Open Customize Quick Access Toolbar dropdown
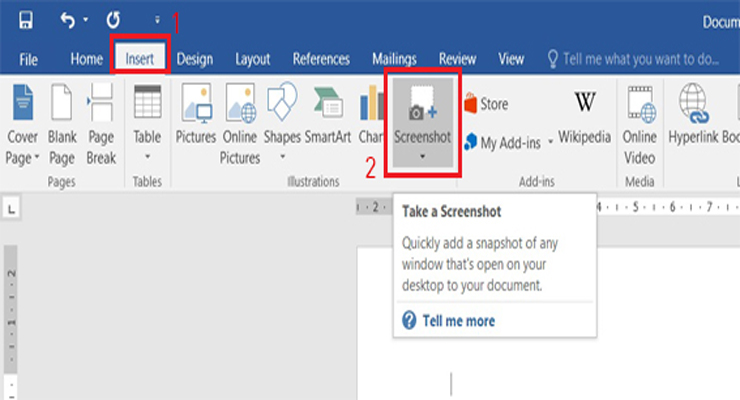The width and height of the screenshot is (740, 400). pyautogui.click(x=157, y=20)
